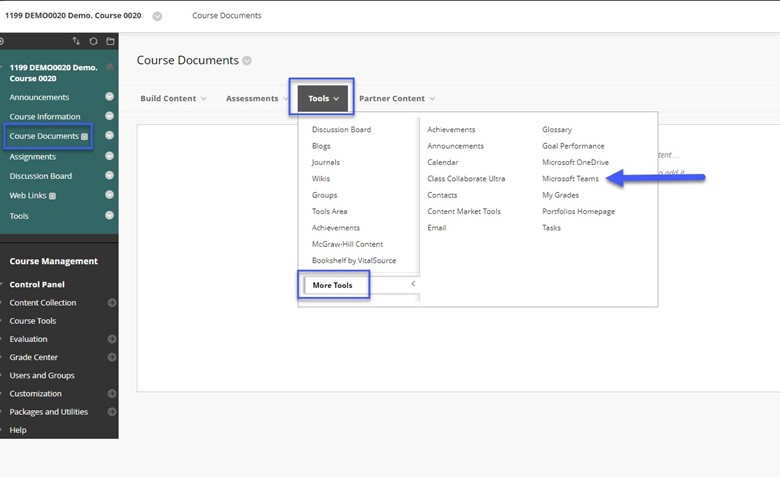Viewport: 780px width, 477px height.
Task: Click the folder view icon above the course menu
Action: (110, 41)
